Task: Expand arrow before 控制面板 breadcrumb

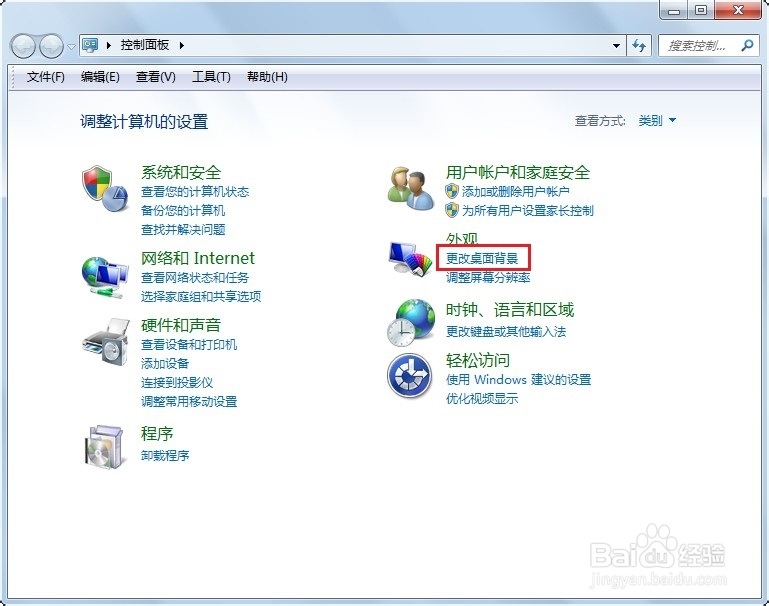Action: point(109,45)
